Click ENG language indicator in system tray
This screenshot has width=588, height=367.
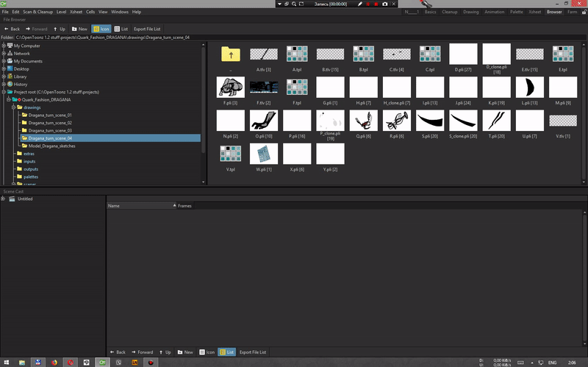coord(552,363)
